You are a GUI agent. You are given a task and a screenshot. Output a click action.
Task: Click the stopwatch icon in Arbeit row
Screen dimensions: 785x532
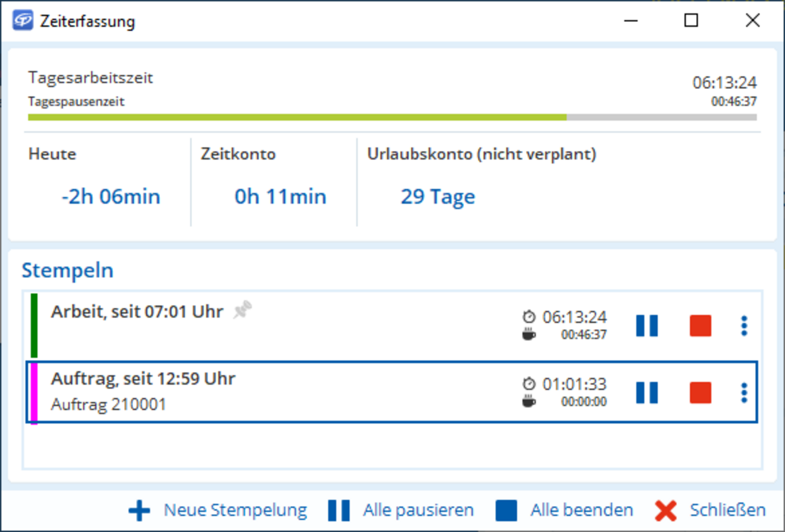tap(529, 317)
